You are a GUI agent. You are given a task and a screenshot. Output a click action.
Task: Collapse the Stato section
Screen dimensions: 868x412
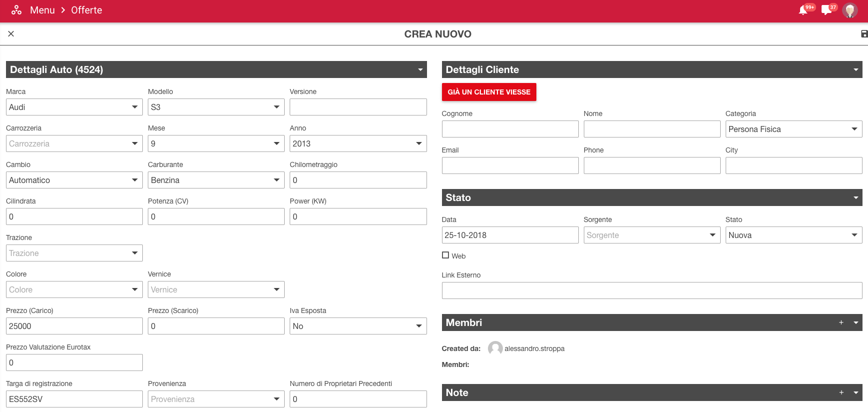tap(856, 198)
